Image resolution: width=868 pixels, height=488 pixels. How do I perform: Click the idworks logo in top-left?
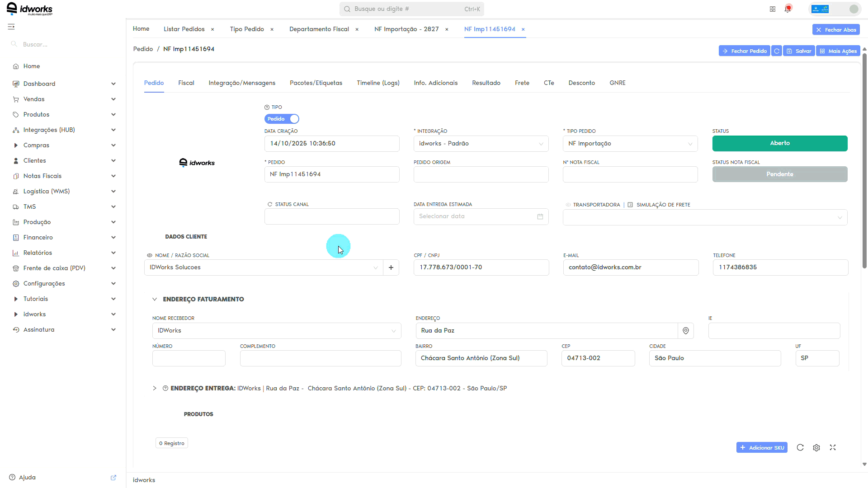coord(30,9)
